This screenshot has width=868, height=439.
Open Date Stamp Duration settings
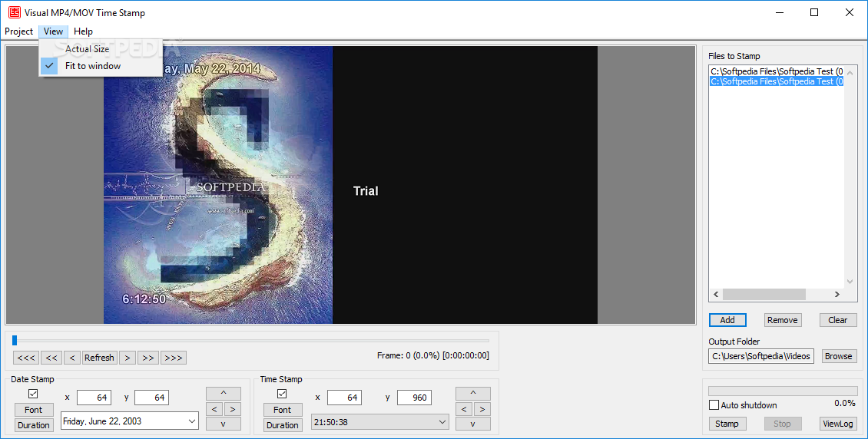pyautogui.click(x=33, y=425)
